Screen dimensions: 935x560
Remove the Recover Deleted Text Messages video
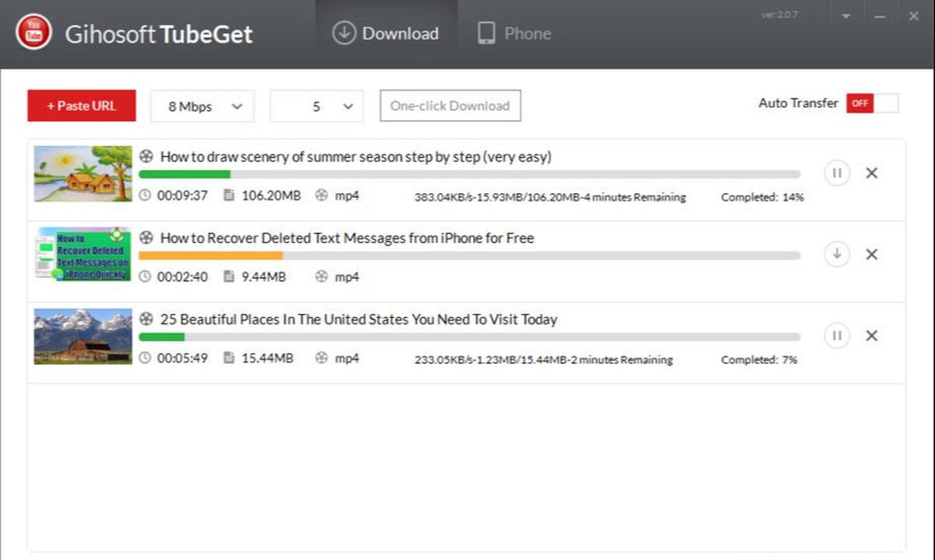872,254
